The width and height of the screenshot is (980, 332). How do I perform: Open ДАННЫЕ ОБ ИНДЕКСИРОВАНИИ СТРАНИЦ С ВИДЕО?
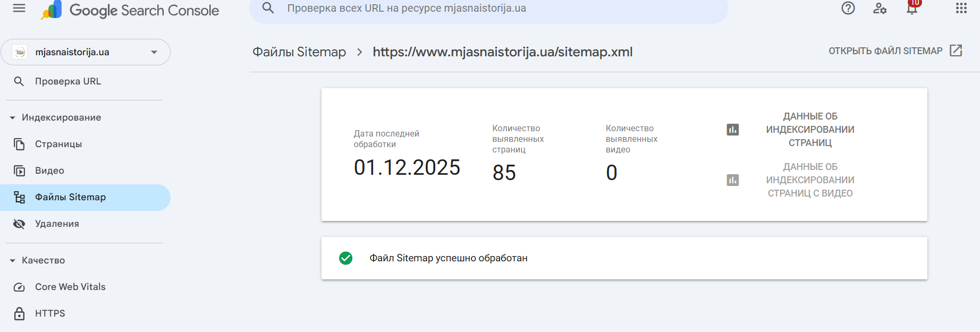810,180
